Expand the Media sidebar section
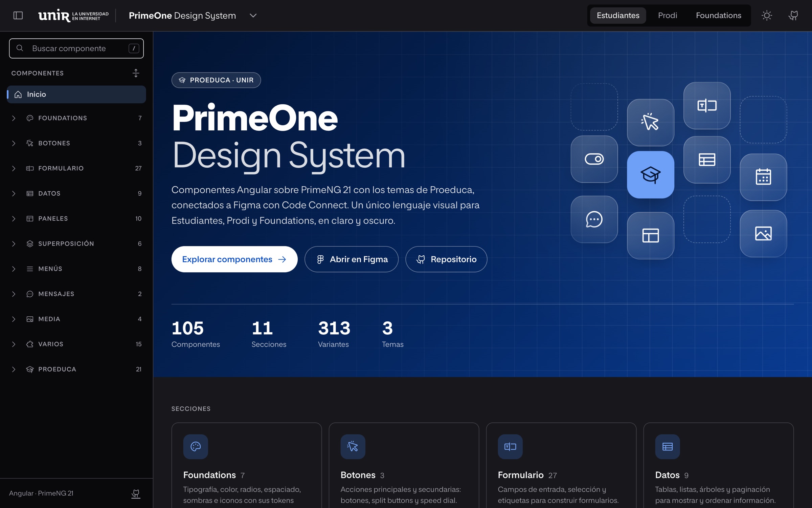812x508 pixels. pyautogui.click(x=76, y=319)
